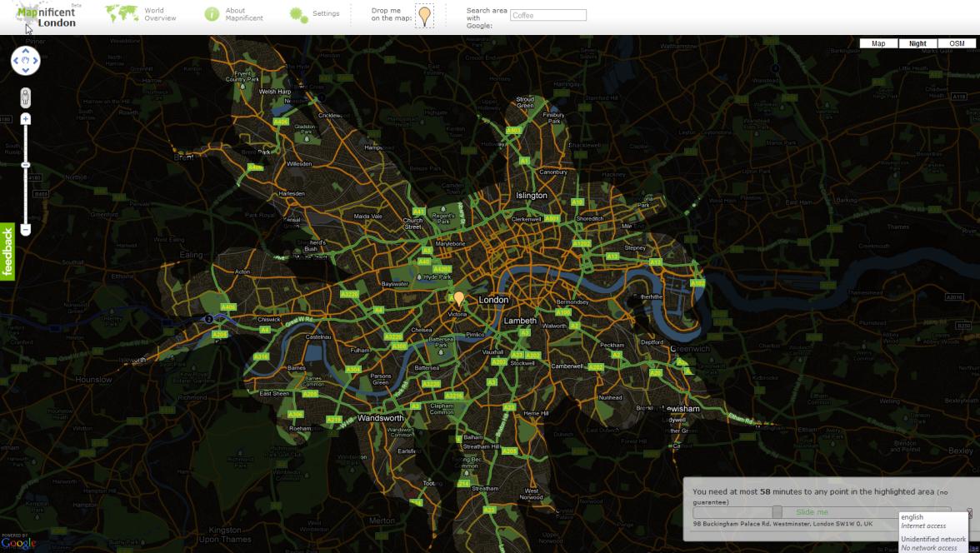The image size is (980, 553).
Task: Click the 'World Overview' text link
Action: (160, 14)
